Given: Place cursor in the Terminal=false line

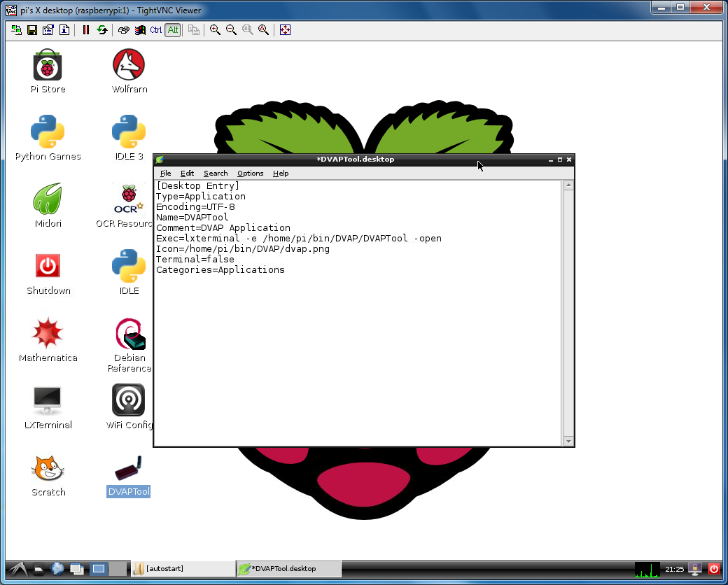Looking at the screenshot, I should tap(195, 260).
